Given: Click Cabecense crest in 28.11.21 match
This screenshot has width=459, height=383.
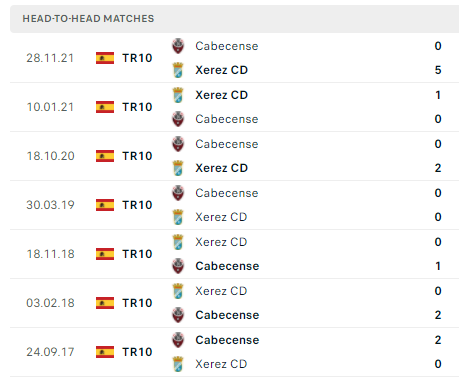Looking at the screenshot, I should 178,46.
